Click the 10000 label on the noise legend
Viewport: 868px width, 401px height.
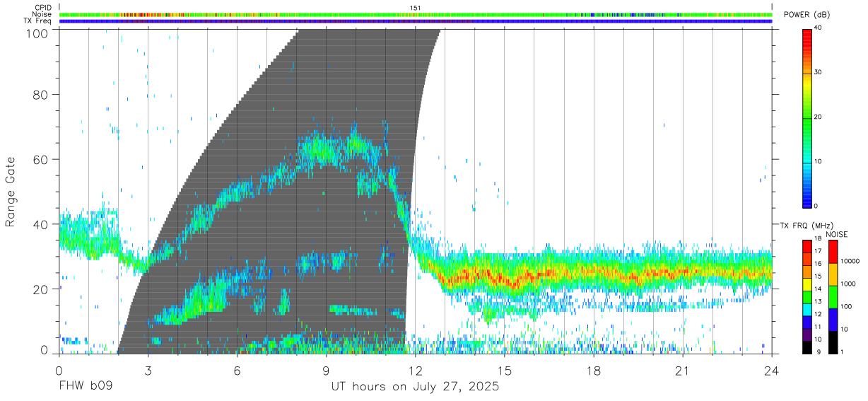click(850, 262)
